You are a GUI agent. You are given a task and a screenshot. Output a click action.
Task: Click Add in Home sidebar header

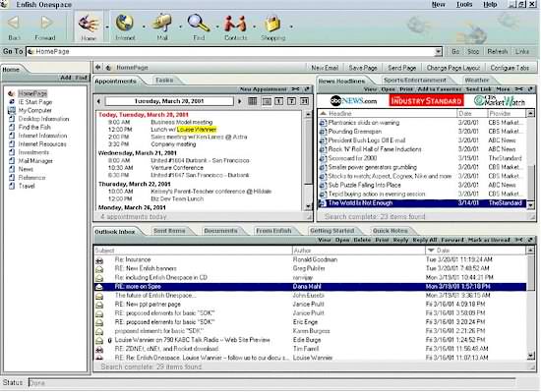(66, 78)
